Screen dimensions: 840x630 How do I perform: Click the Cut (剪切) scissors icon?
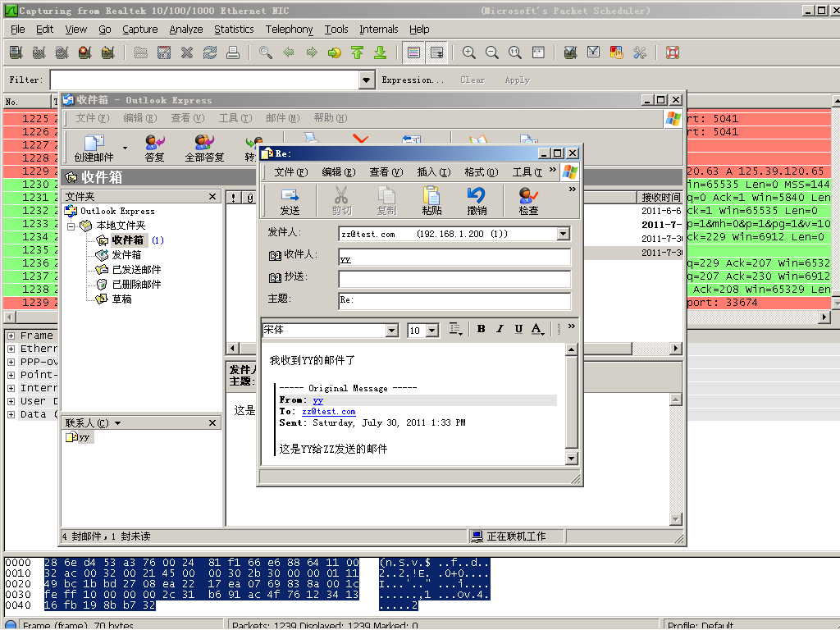click(341, 200)
